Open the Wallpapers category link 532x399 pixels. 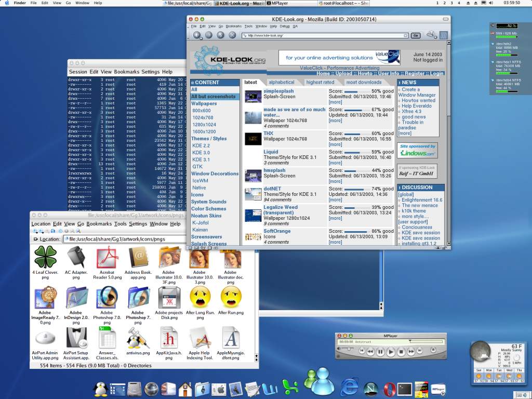point(204,103)
